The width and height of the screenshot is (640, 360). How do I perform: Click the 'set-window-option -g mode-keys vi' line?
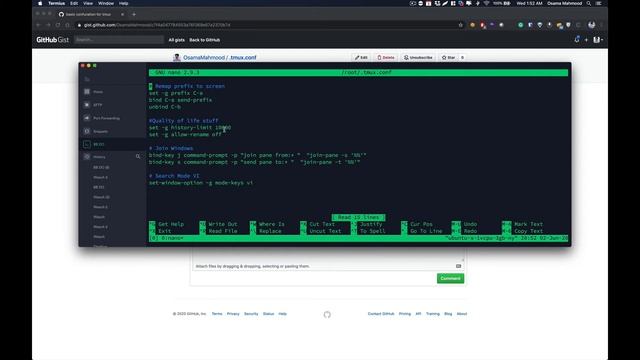[201, 183]
